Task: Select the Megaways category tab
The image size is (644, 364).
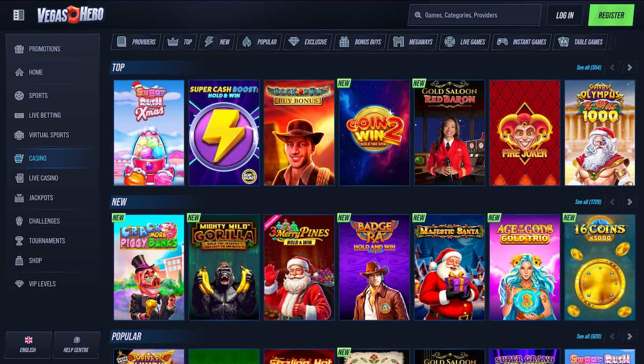Action: (x=413, y=42)
